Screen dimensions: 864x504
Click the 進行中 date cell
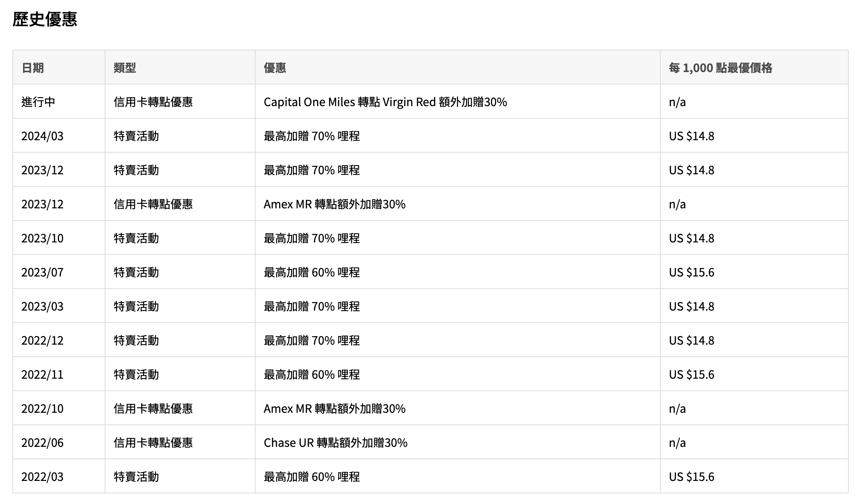point(38,102)
